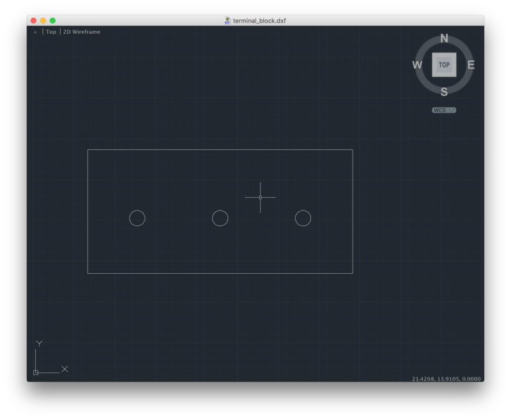Click the terminal_block.dxf document icon in title bar
The image size is (511, 420).
[227, 20]
